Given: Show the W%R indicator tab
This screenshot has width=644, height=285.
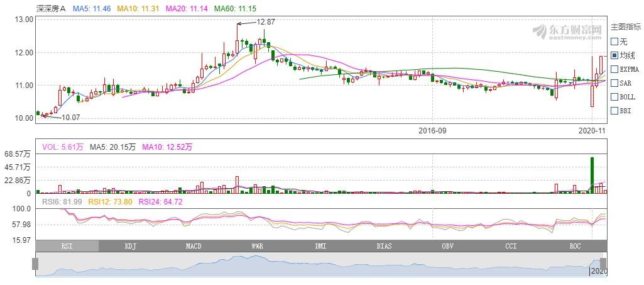Looking at the screenshot, I should pos(257,246).
